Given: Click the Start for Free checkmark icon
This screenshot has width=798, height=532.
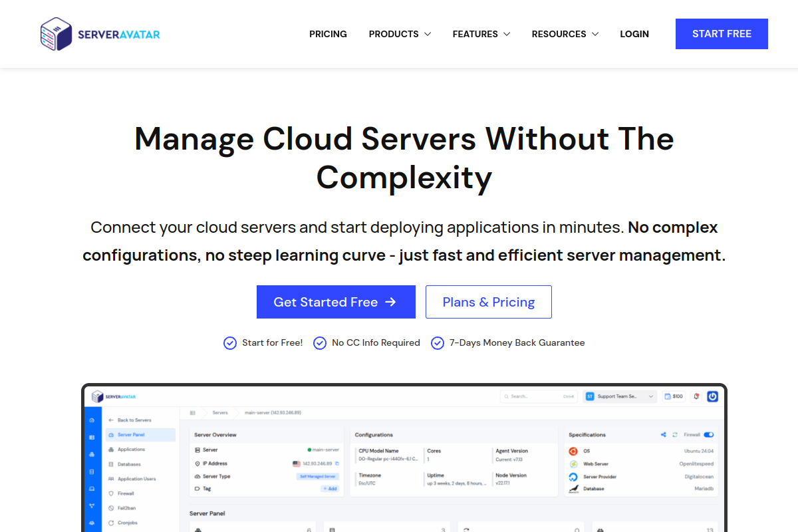Looking at the screenshot, I should pos(230,343).
